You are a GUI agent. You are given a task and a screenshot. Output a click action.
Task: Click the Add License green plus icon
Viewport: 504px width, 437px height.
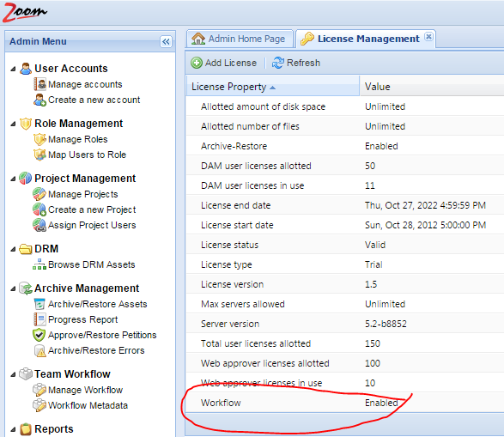pyautogui.click(x=197, y=63)
